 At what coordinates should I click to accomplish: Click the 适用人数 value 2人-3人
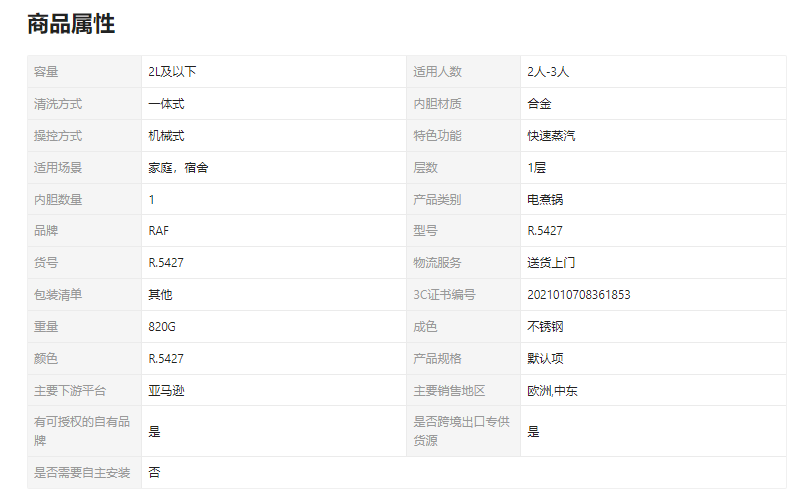pyautogui.click(x=548, y=72)
